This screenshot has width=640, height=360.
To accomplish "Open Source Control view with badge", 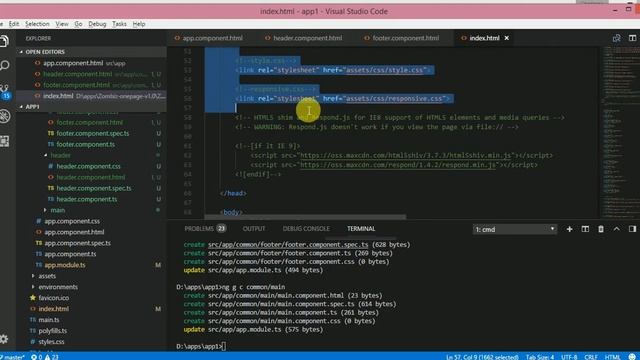I will point(5,92).
